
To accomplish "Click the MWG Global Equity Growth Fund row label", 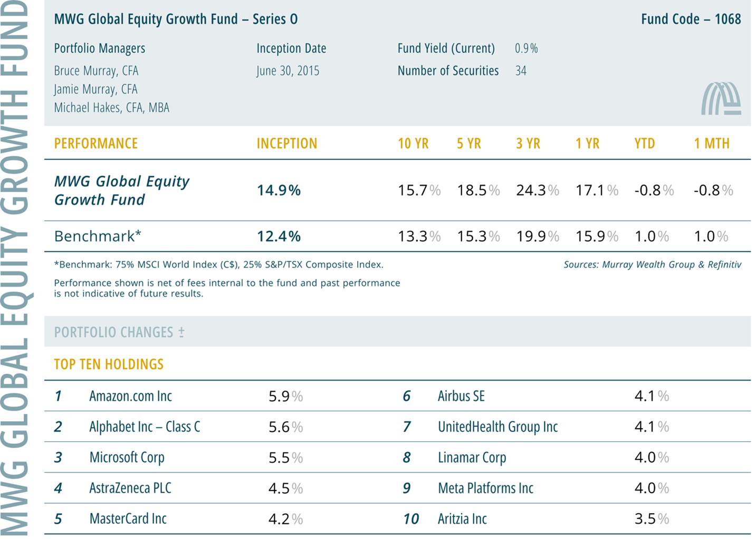I will pos(121,190).
